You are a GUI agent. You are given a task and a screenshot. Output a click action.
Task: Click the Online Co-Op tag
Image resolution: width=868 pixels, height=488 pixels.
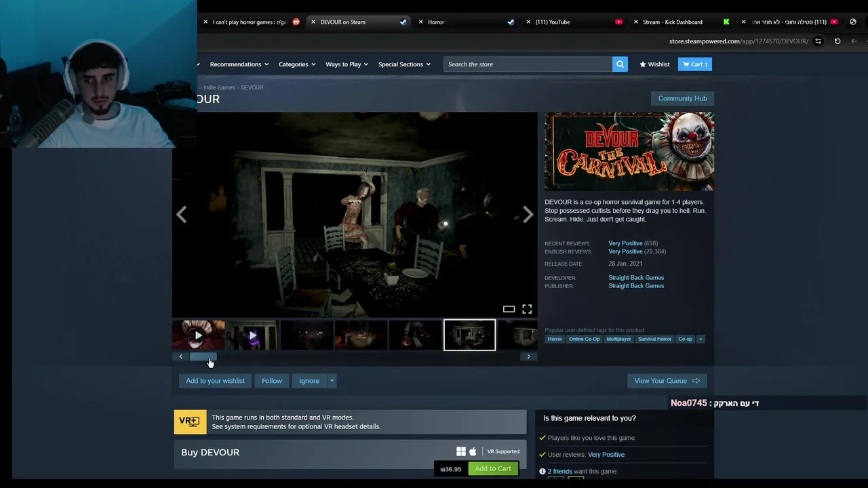click(x=585, y=339)
